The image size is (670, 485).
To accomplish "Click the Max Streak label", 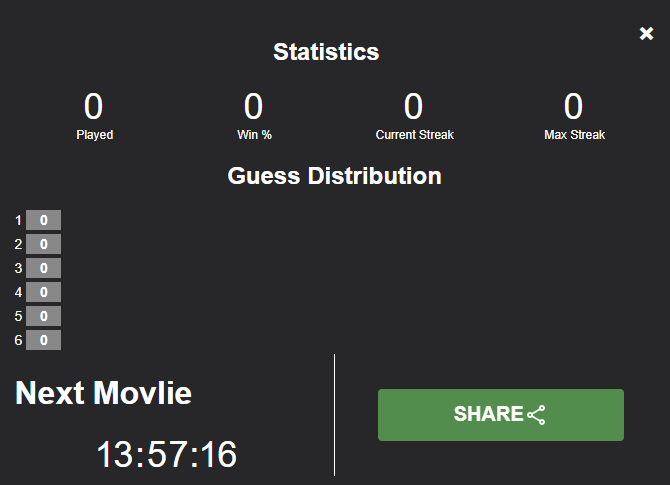I will [574, 135].
